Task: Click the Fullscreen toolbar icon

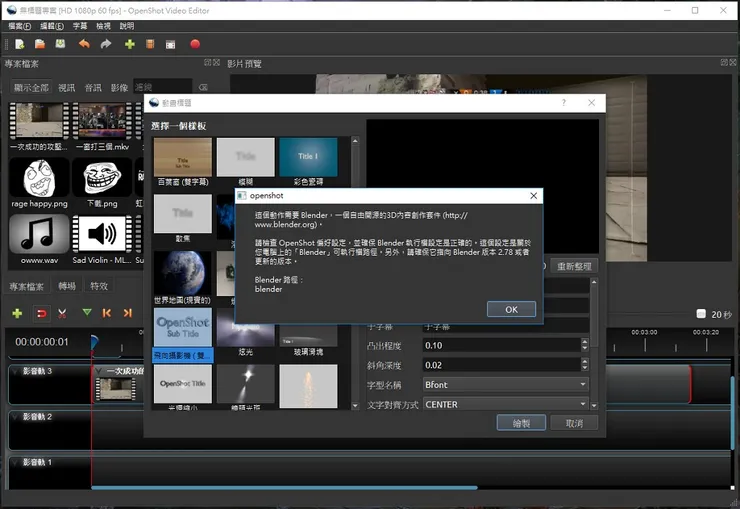Action: click(x=170, y=44)
